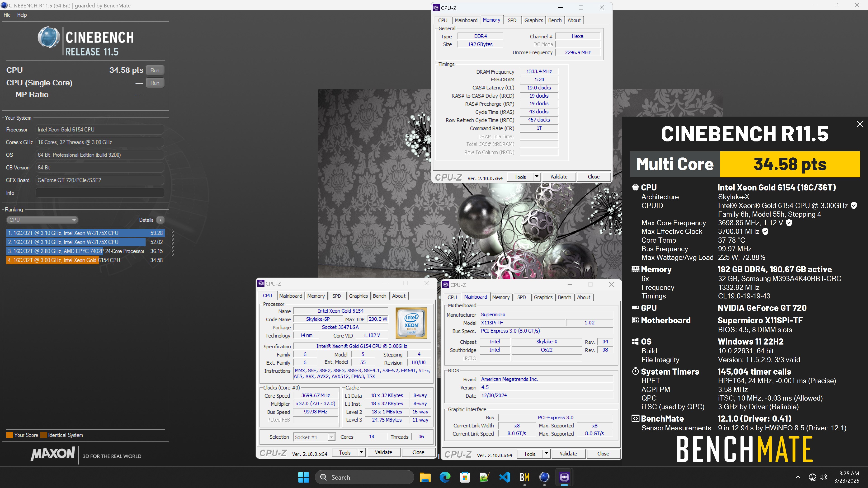Image resolution: width=868 pixels, height=488 pixels.
Task: Click Validate in CPU-Z Mainboard window
Action: (x=568, y=454)
